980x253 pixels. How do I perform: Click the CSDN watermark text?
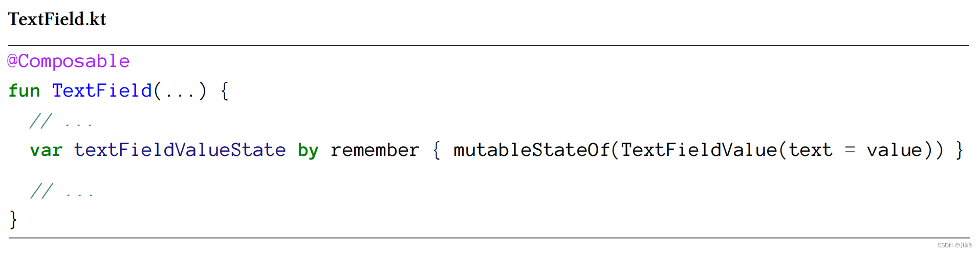tap(954, 245)
